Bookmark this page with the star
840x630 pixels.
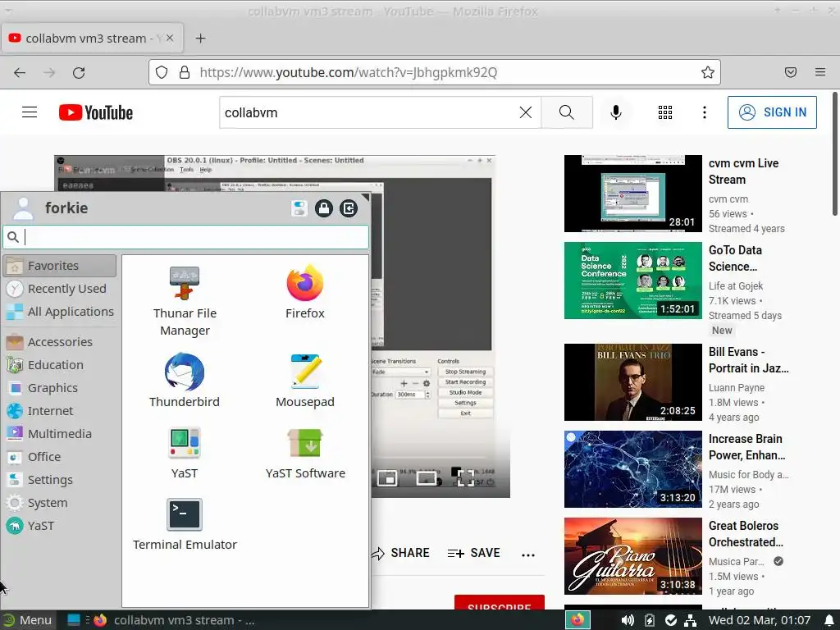708,72
